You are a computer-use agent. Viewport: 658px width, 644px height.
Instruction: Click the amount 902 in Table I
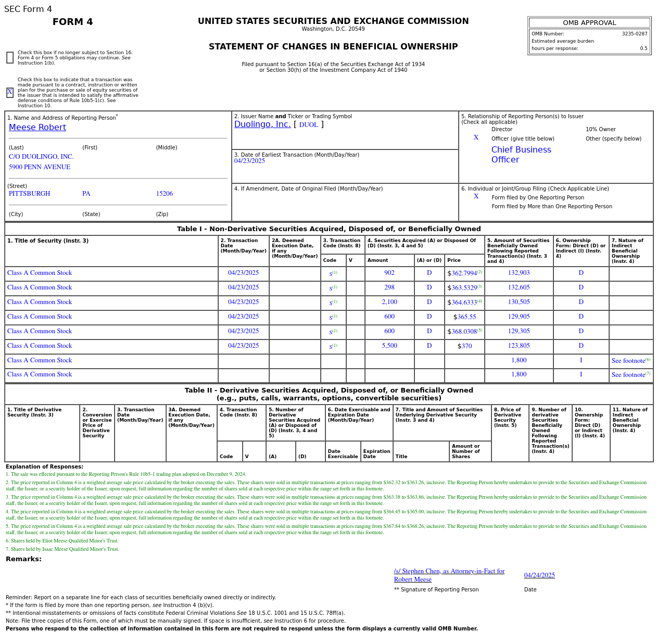click(x=389, y=273)
